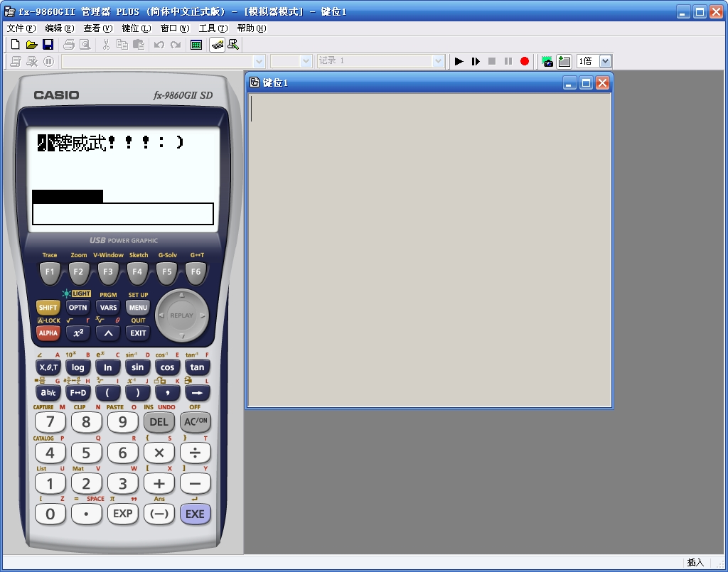Click the EXIT key

(138, 333)
